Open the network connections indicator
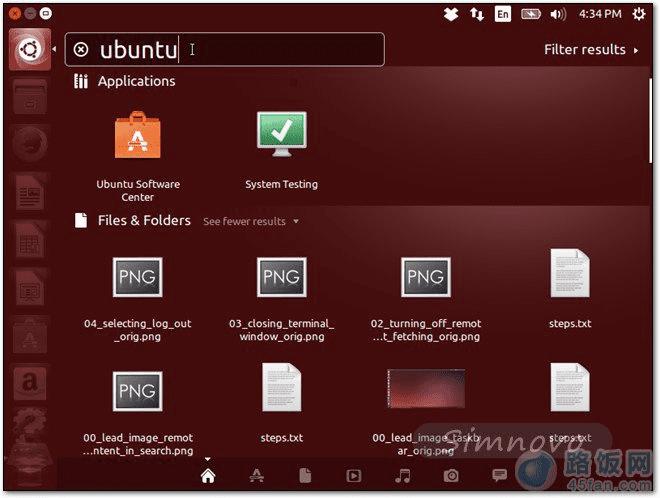This screenshot has height=498, width=660. pyautogui.click(x=477, y=14)
